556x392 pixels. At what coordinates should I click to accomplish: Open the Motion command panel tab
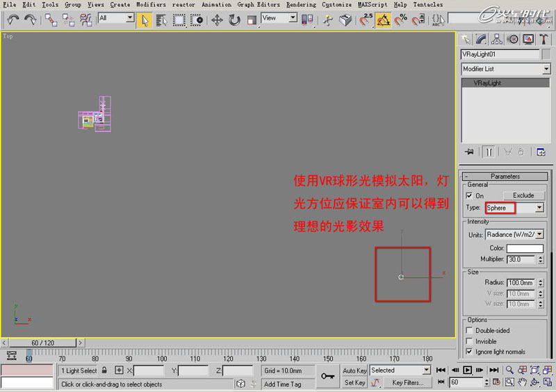click(512, 40)
